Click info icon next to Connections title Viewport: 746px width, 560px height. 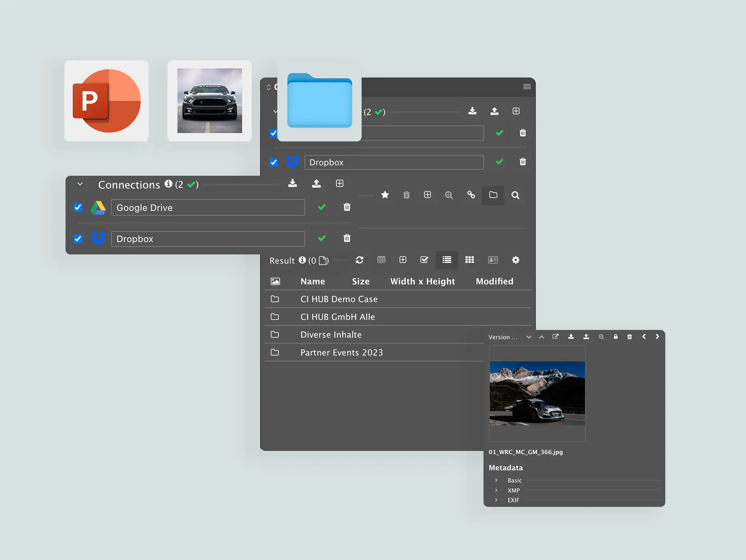[169, 183]
